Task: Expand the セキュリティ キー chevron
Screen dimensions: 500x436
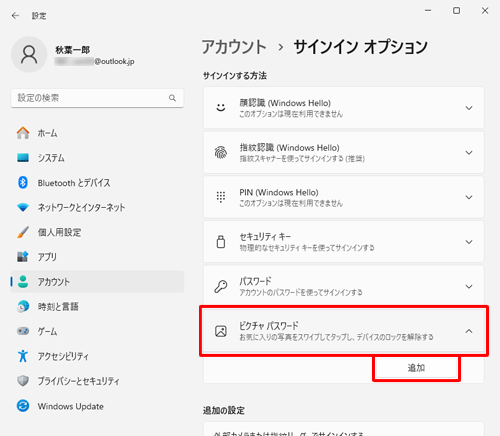Action: (469, 242)
